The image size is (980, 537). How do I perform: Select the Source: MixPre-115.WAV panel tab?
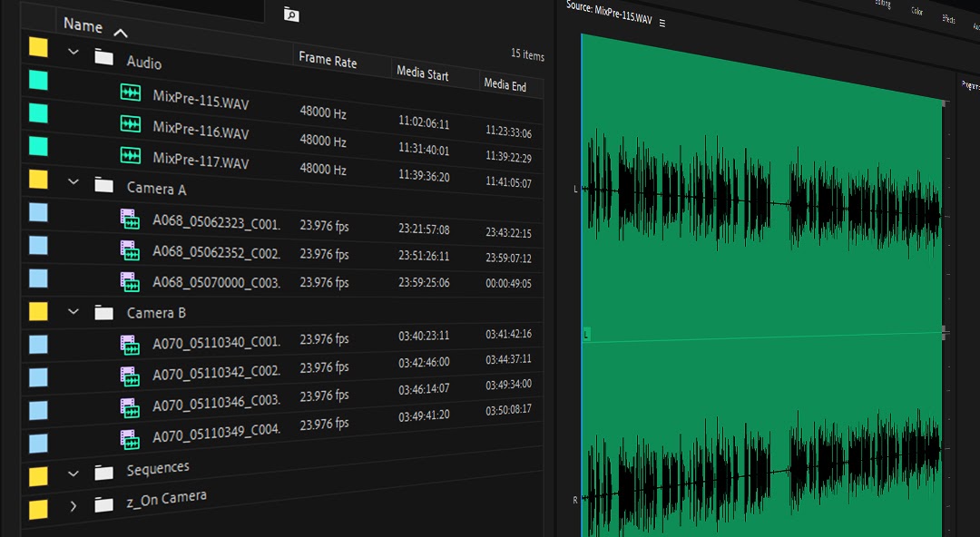pyautogui.click(x=609, y=13)
